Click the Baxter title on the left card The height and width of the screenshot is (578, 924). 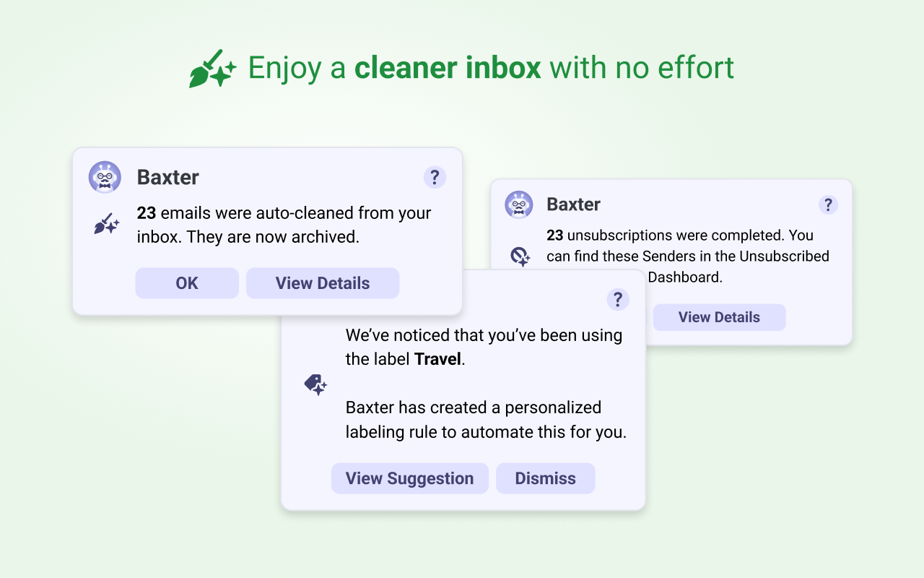tap(167, 177)
